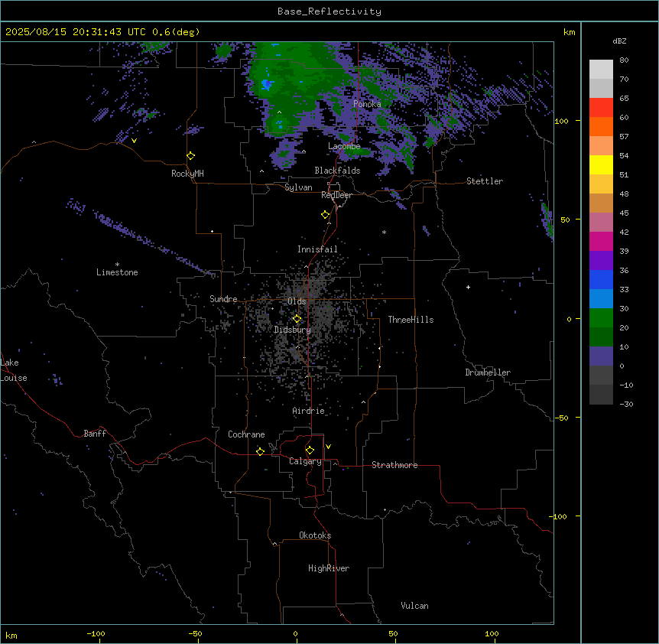Click the Limestone label
The width and height of the screenshot is (659, 644).
pyautogui.click(x=117, y=272)
